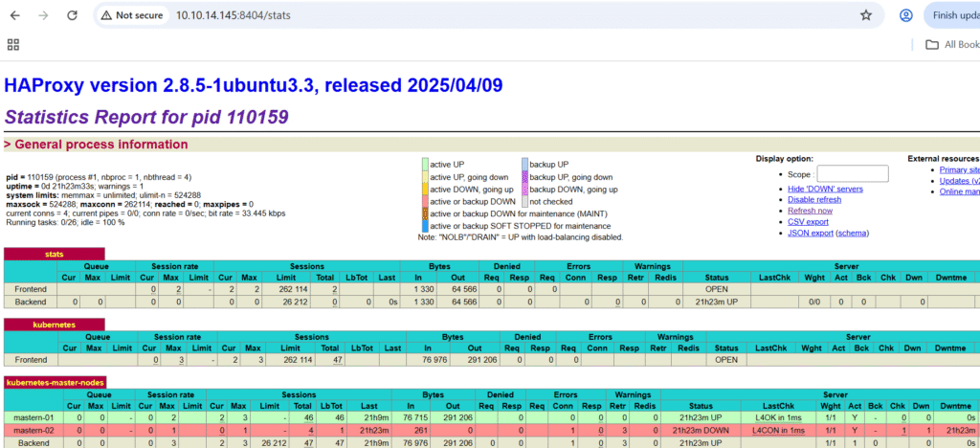Open the browser profile avatar menu

tap(905, 15)
